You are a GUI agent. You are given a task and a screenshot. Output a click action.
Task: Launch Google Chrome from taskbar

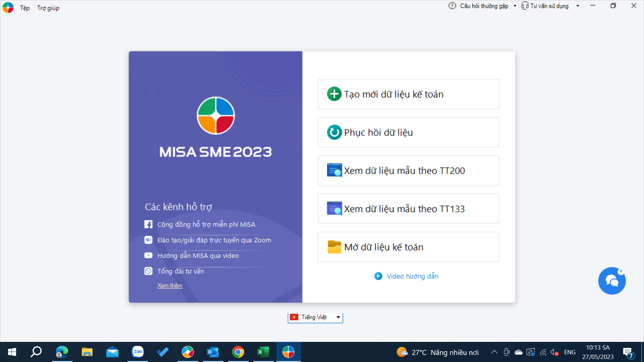pos(238,352)
